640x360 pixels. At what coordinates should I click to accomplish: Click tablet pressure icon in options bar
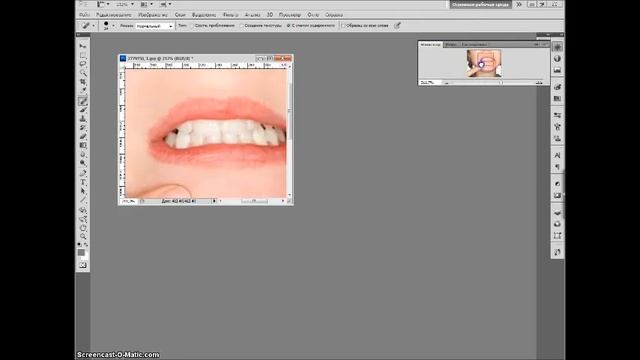[x=397, y=25]
